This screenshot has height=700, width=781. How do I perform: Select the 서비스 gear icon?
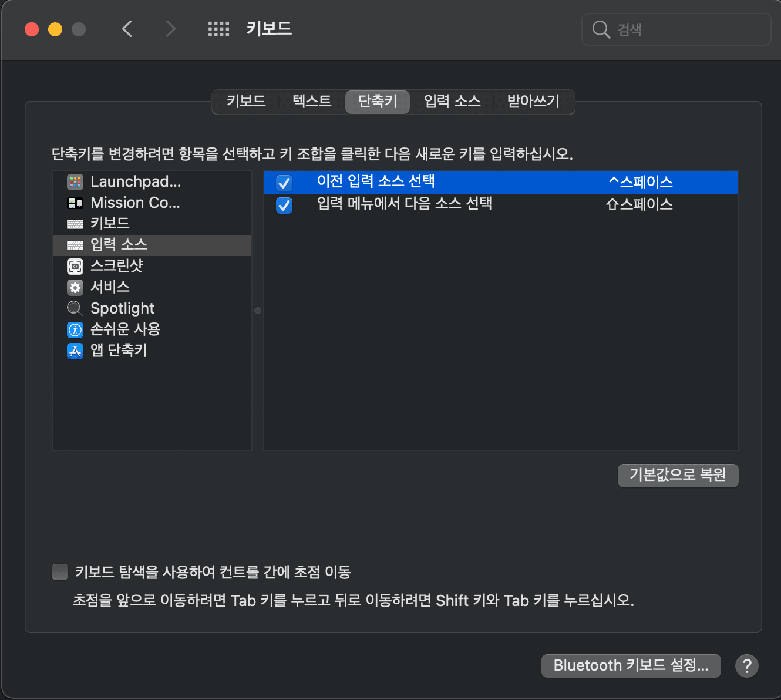coord(75,287)
